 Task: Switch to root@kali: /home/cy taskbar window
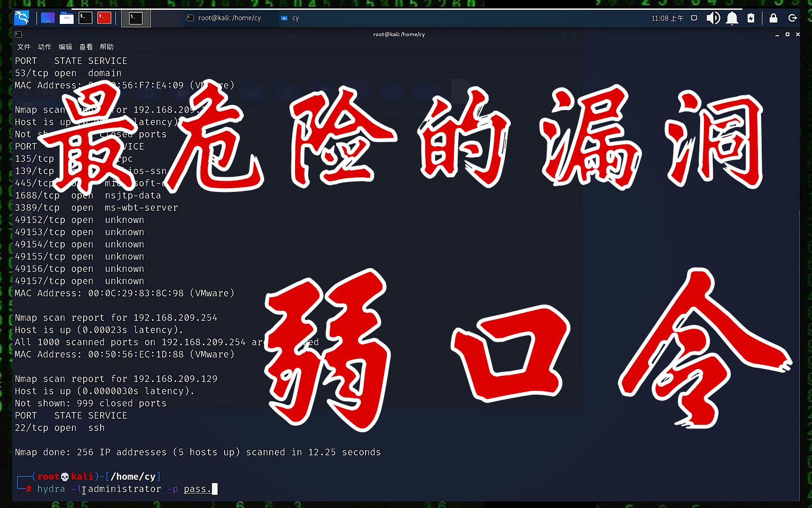coord(224,18)
